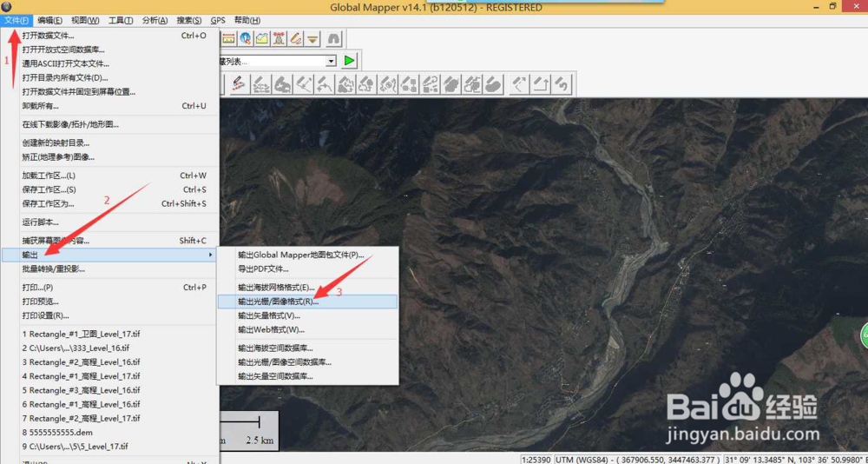Open the 分析(A) menu
The width and height of the screenshot is (868, 464).
(155, 21)
